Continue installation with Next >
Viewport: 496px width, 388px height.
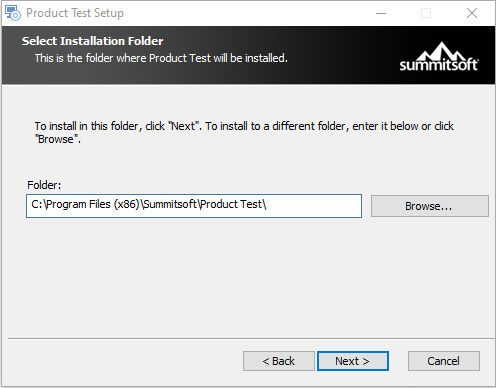[353, 361]
